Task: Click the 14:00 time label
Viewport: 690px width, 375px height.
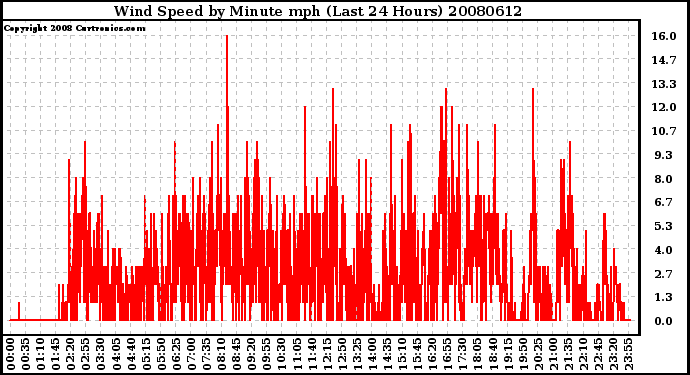Action: coord(372,355)
